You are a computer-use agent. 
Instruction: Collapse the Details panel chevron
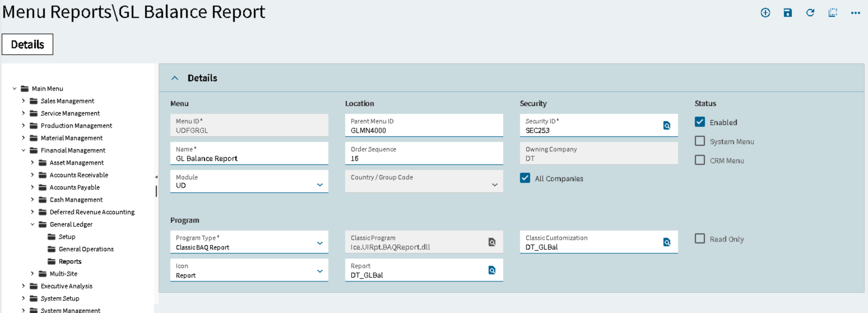(175, 79)
